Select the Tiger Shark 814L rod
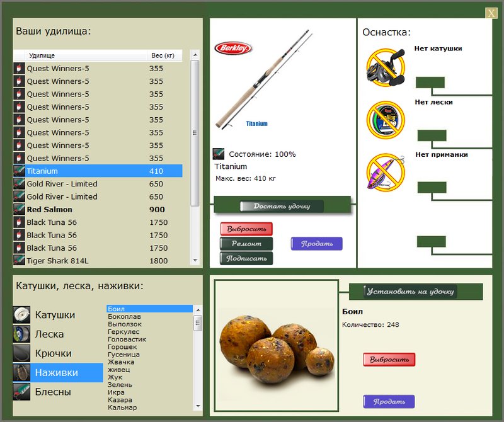This screenshot has height=422, width=504. [x=98, y=261]
